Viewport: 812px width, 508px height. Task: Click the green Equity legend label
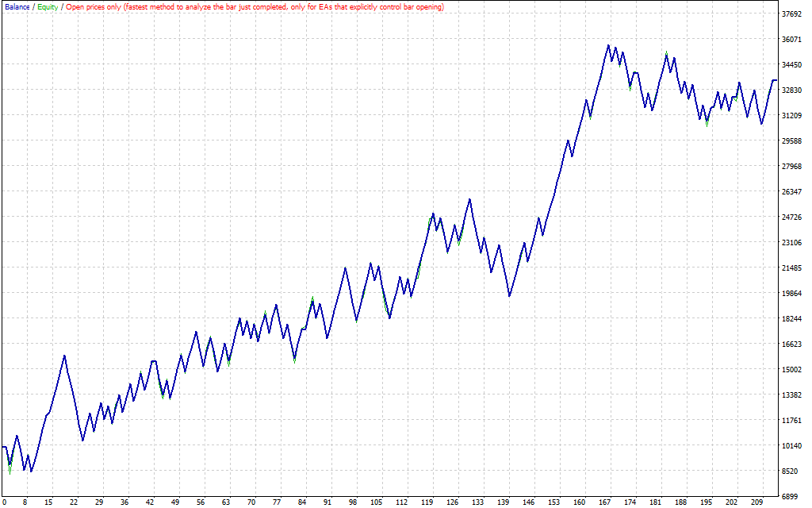(x=48, y=6)
